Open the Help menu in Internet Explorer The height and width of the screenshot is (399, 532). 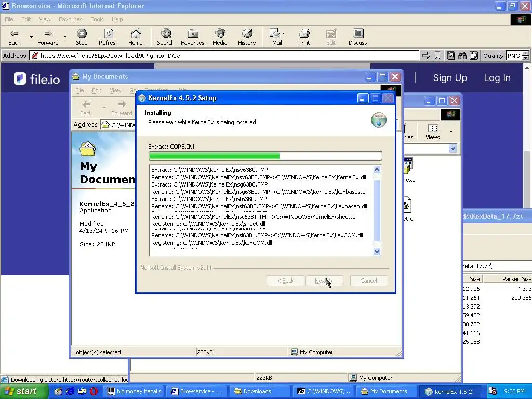pos(117,19)
